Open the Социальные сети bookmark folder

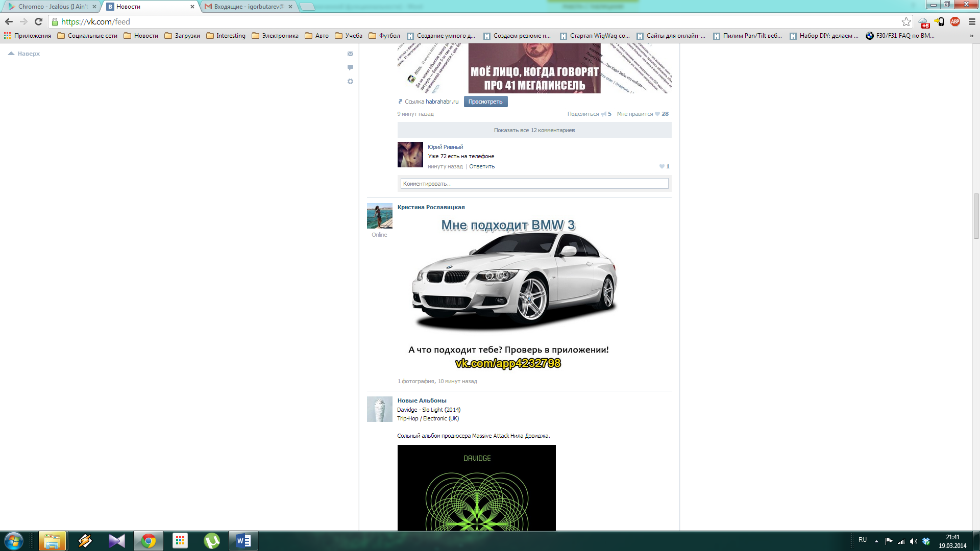pos(87,36)
